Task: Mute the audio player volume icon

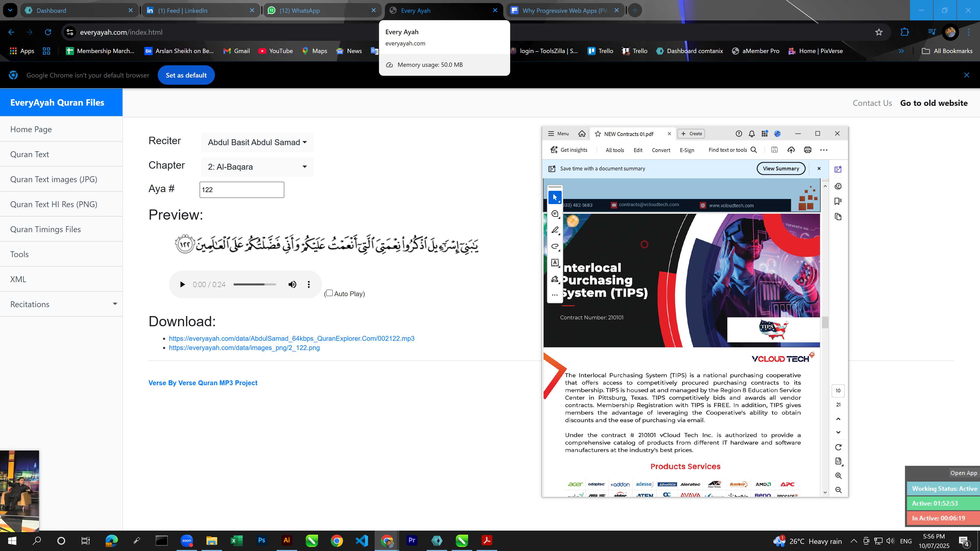Action: pyautogui.click(x=292, y=284)
